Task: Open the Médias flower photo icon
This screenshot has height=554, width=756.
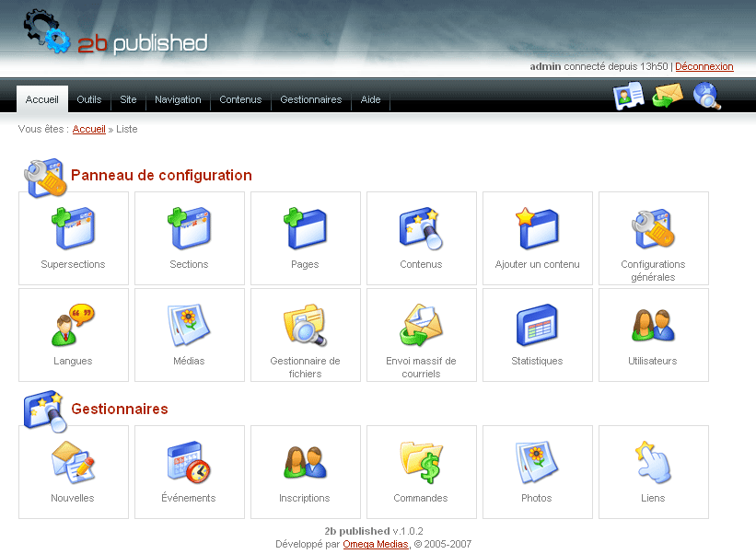Action: tap(189, 325)
